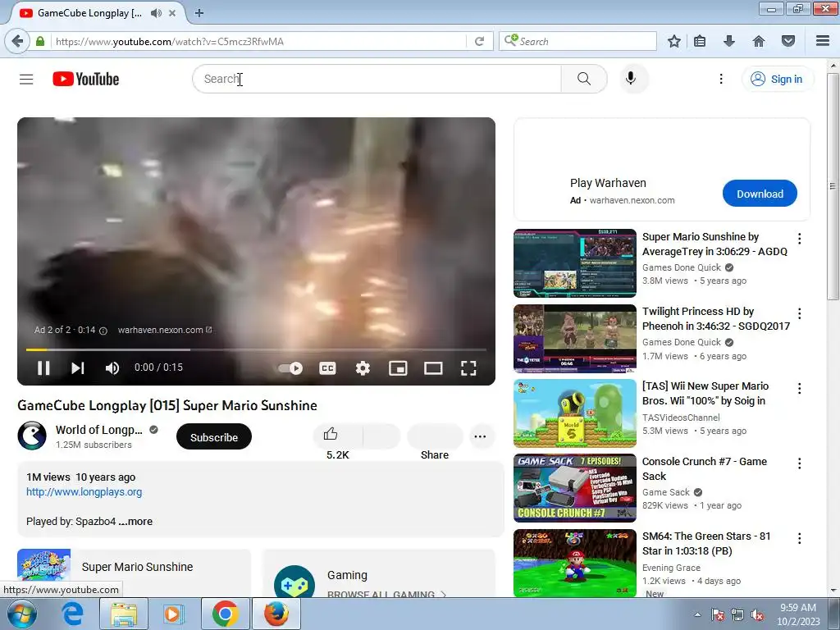
Task: Toggle closed captions CC button
Action: (x=327, y=368)
